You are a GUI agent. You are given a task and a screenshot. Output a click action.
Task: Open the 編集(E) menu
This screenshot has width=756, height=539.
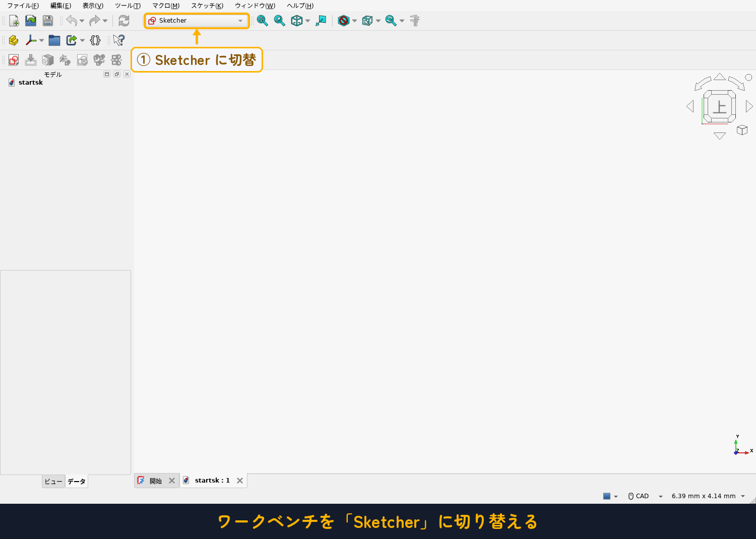(60, 6)
